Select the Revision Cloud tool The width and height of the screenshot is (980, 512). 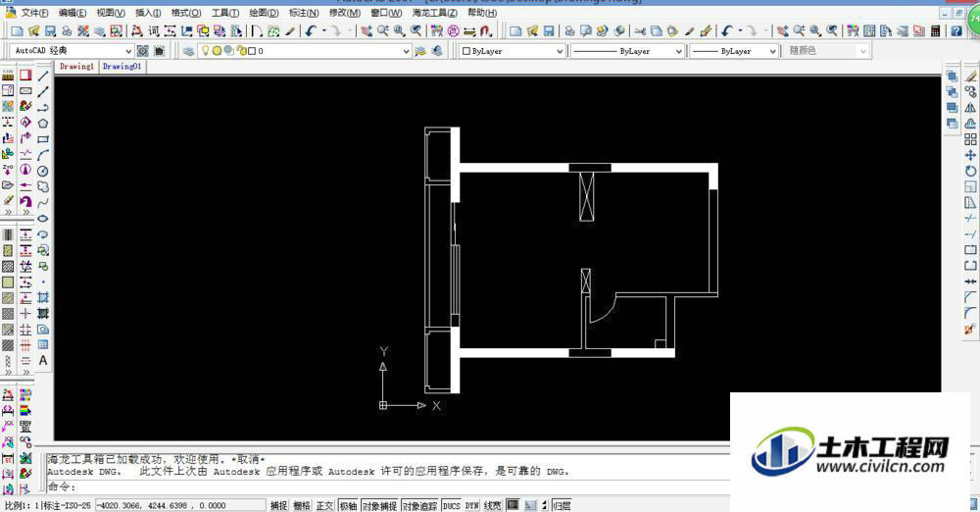[43, 186]
